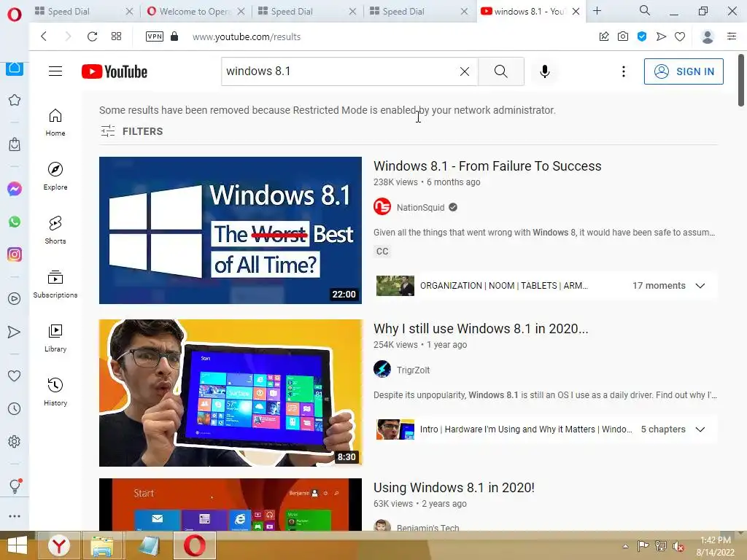The width and height of the screenshot is (747, 560).
Task: Open Easy Setup sliders menu
Action: [732, 36]
